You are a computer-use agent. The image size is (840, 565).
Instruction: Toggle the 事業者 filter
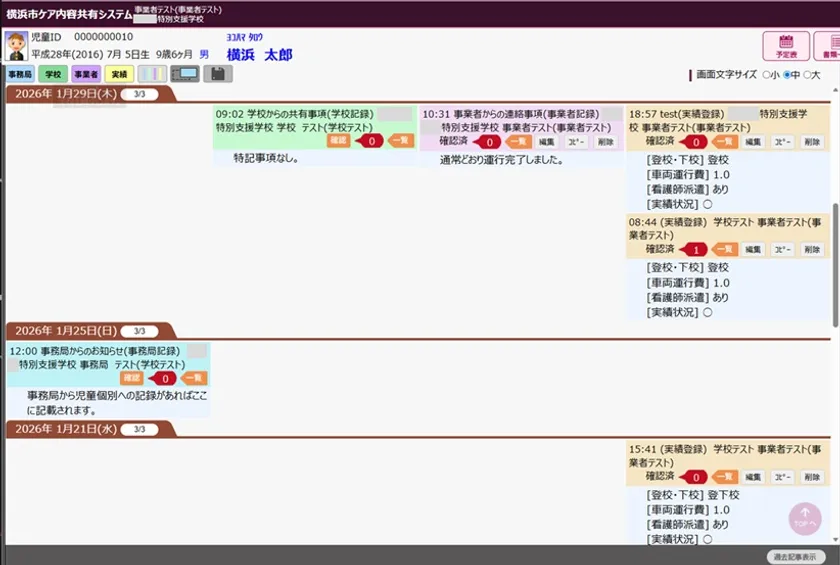86,74
